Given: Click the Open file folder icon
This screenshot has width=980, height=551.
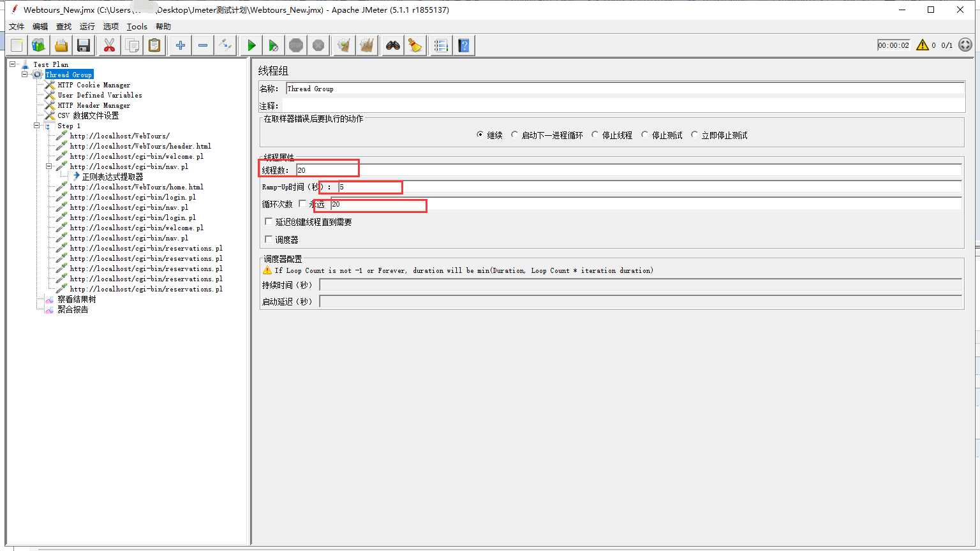Looking at the screenshot, I should tap(61, 45).
